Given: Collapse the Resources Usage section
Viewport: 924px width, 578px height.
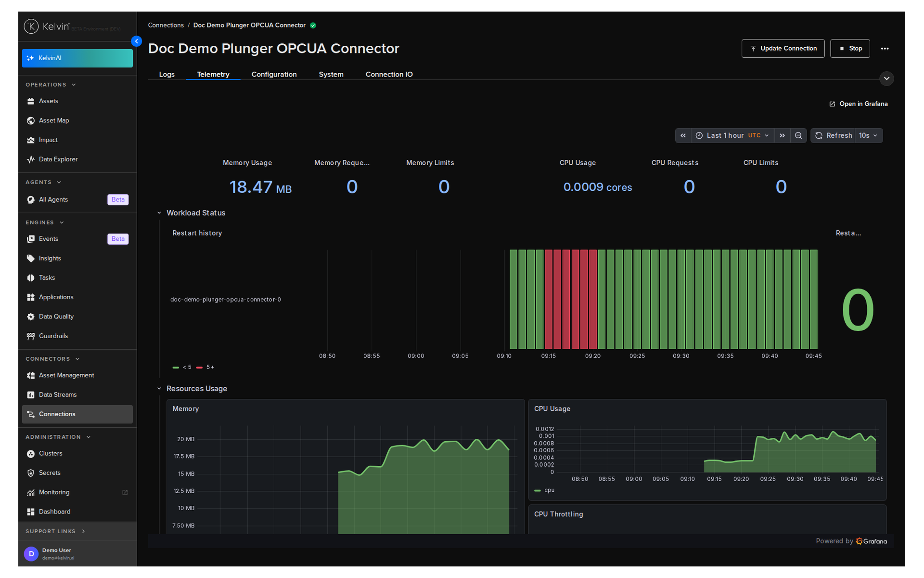Looking at the screenshot, I should pyautogui.click(x=159, y=389).
